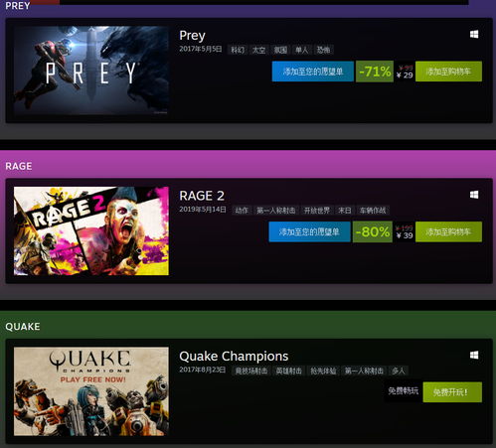This screenshot has width=496, height=448.
Task: Open the RAGE 2 cover art thumbnail
Action: tap(91, 230)
